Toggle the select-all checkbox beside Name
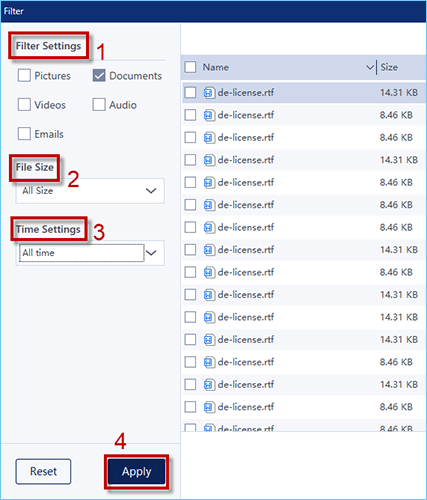 pyautogui.click(x=190, y=67)
